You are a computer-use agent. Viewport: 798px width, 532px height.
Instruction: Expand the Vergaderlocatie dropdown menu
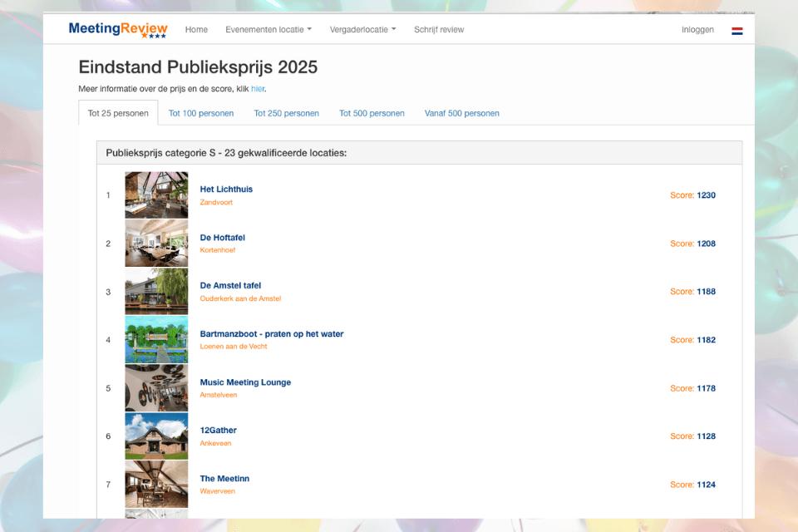pos(362,30)
